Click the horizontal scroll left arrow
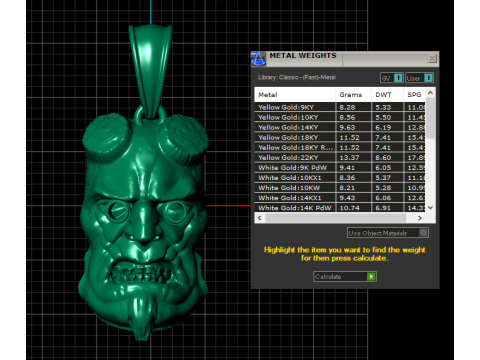Image resolution: width=480 pixels, height=360 pixels. coord(260,218)
